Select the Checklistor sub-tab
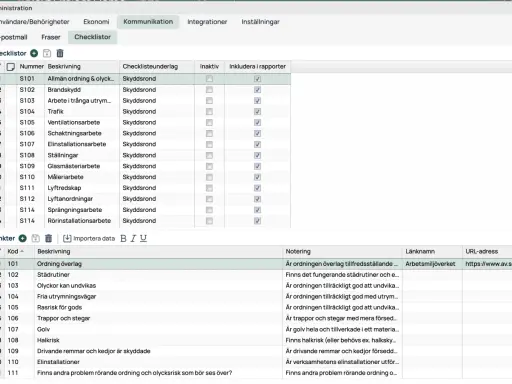This screenshot has height=384, width=512. click(x=93, y=37)
